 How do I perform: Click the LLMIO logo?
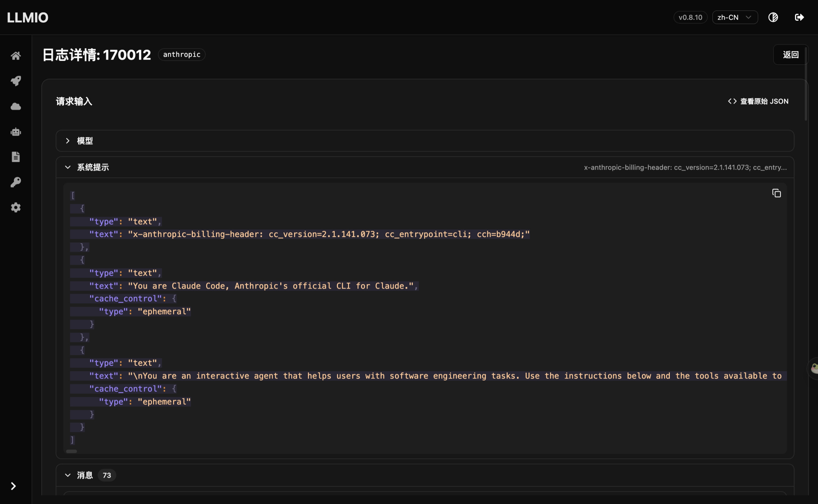pos(28,17)
